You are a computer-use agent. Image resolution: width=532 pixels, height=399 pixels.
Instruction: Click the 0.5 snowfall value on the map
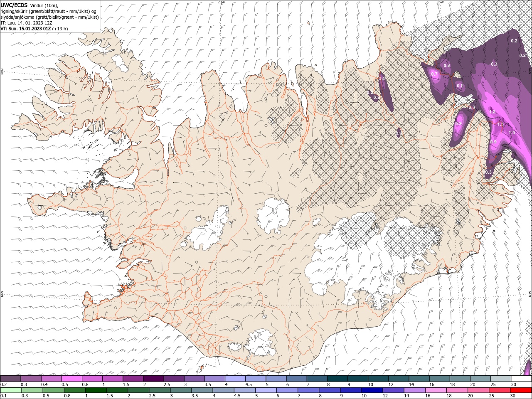click(460, 86)
